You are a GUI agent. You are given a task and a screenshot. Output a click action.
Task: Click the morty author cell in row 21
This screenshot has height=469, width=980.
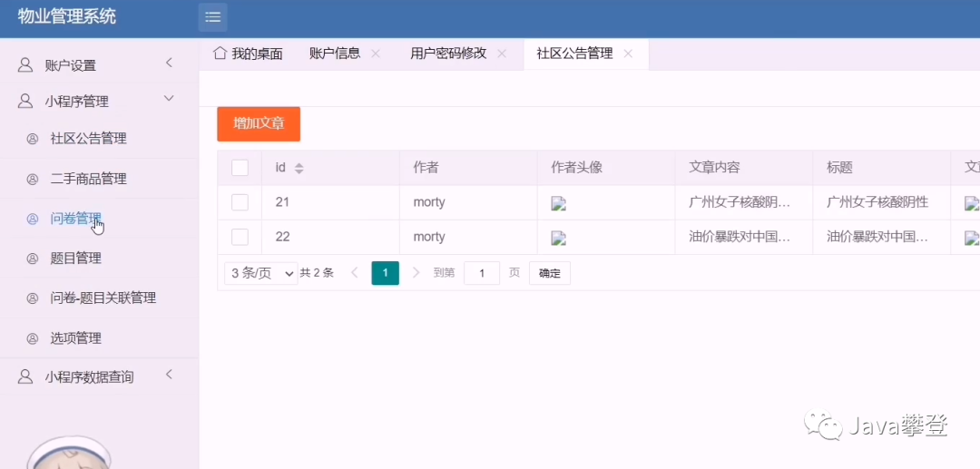click(x=468, y=202)
